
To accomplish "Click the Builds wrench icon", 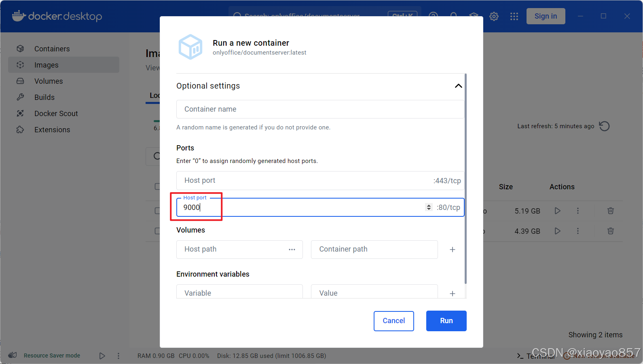I will click(20, 97).
